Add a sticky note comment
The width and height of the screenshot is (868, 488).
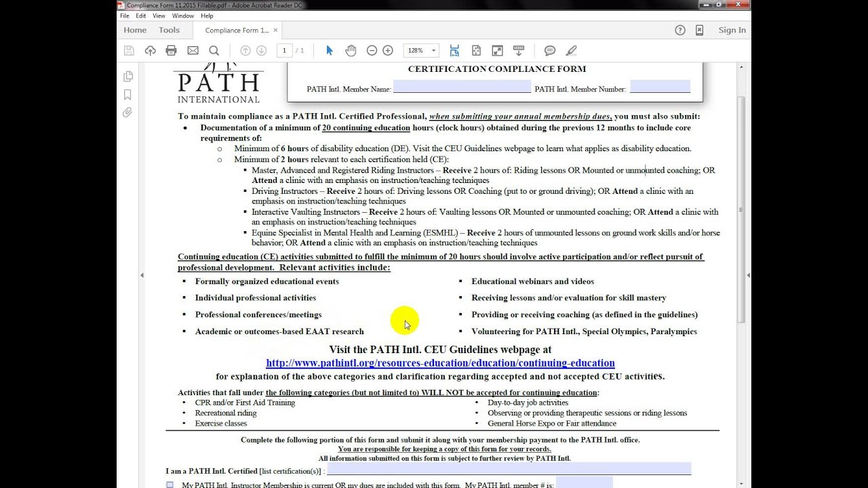(x=550, y=51)
